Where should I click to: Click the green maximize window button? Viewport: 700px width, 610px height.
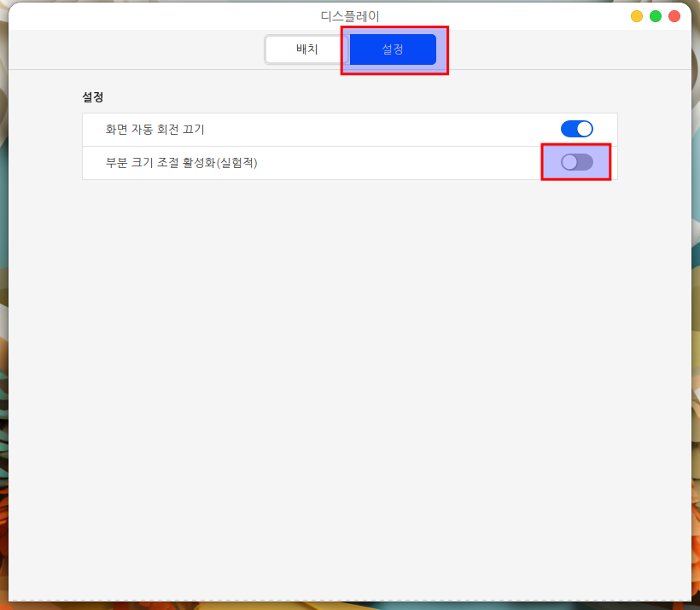(656, 16)
